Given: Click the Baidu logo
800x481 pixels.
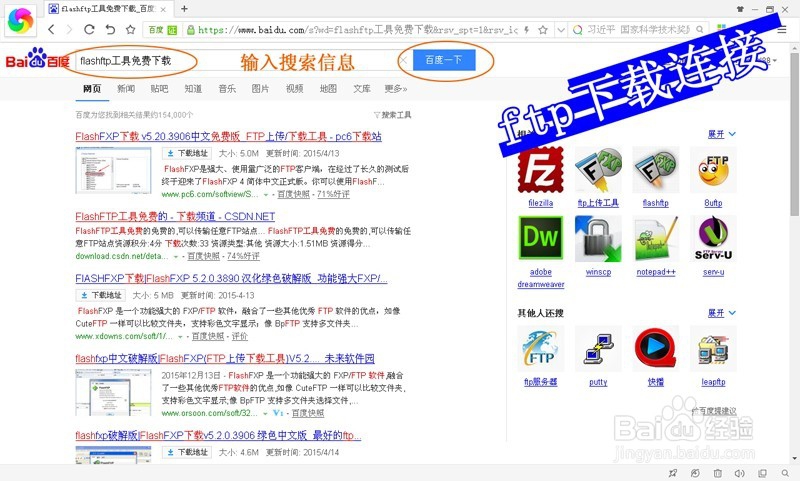Looking at the screenshot, I should pos(37,59).
